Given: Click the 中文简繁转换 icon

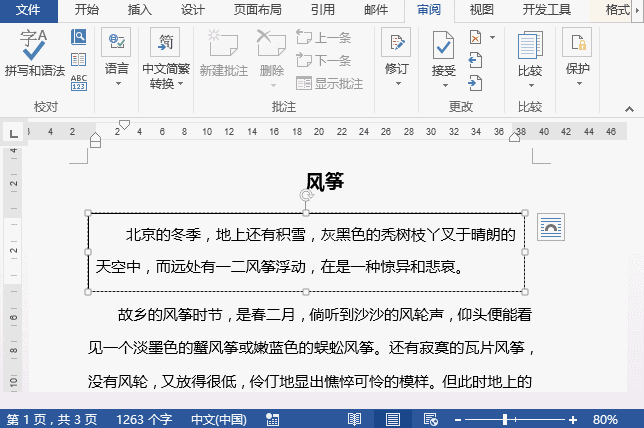Looking at the screenshot, I should pyautogui.click(x=165, y=43).
